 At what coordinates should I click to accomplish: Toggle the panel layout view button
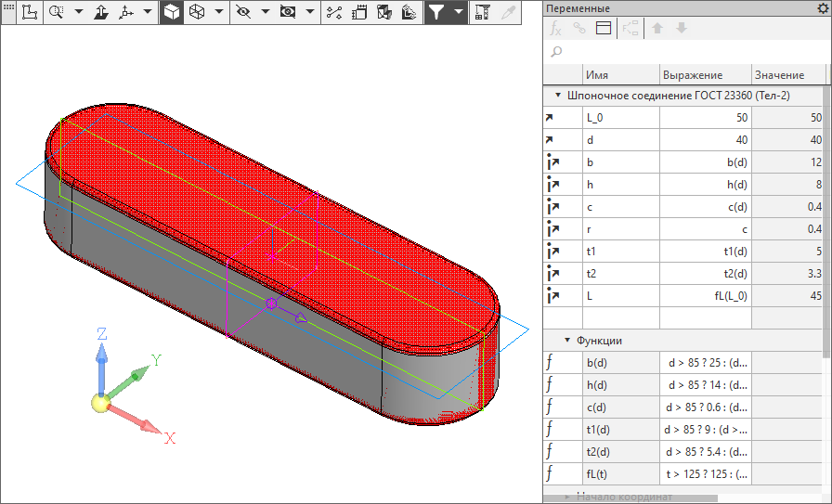pyautogui.click(x=604, y=28)
